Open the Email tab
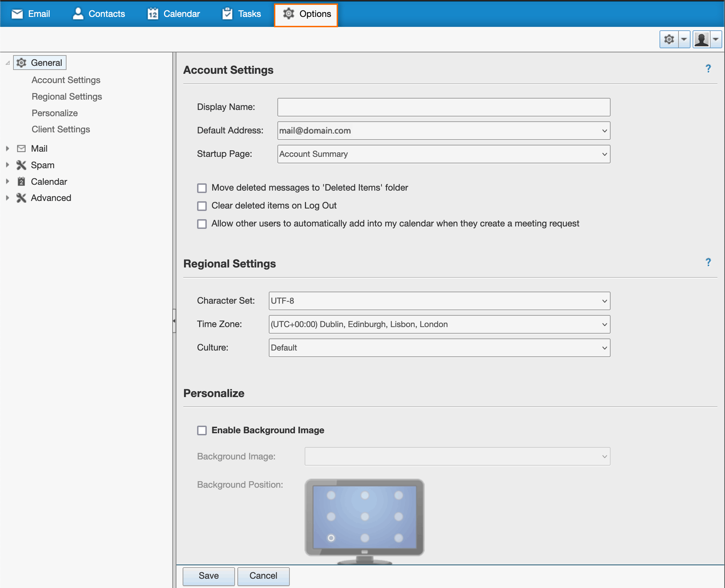The width and height of the screenshot is (725, 588). tap(30, 14)
